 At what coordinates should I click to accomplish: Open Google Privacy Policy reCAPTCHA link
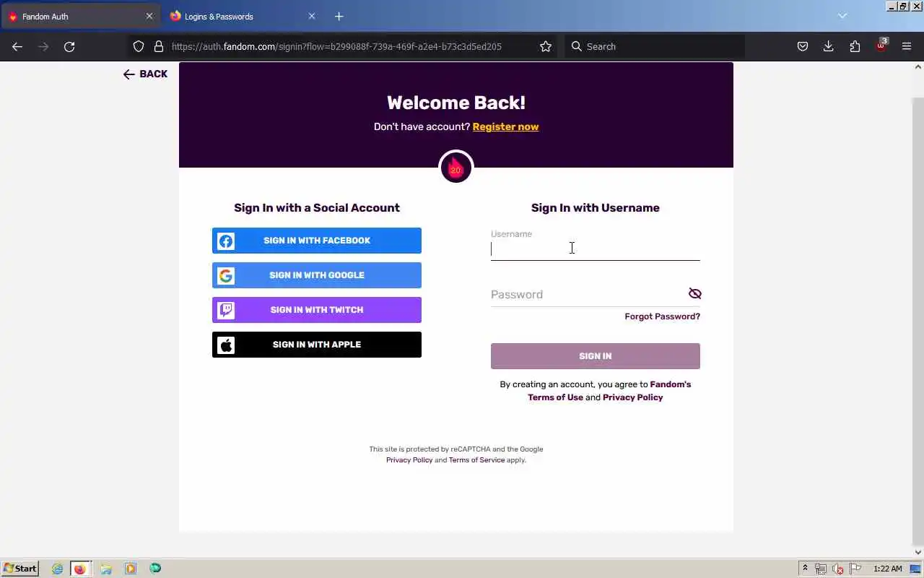pos(409,460)
